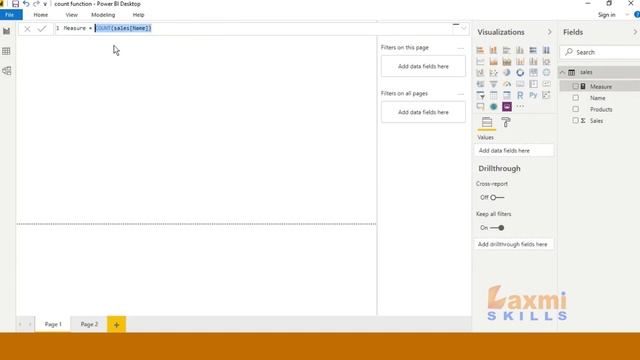Select the 100% stacked bar chart visual
Screen dimensions: 640x360
point(533,50)
